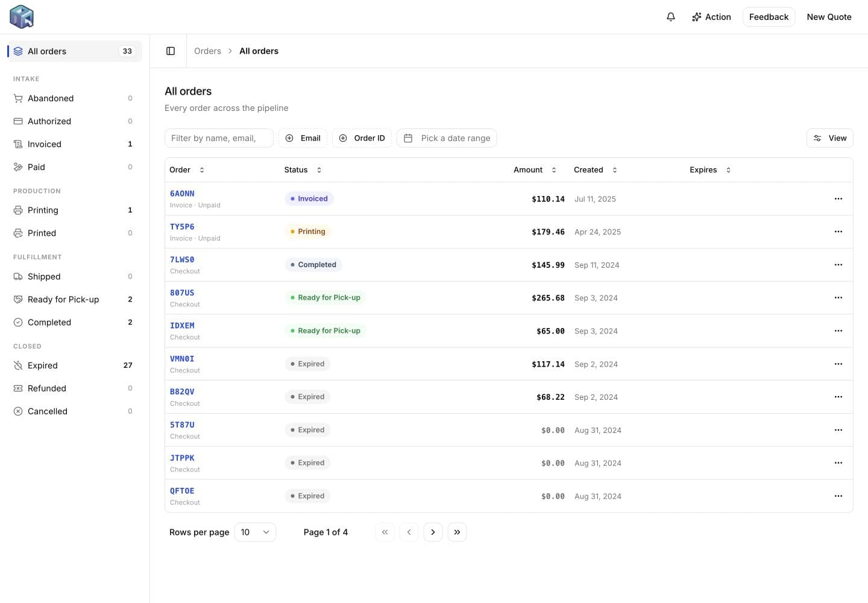The width and height of the screenshot is (868, 603).
Task: Sort by Status column
Action: pyautogui.click(x=303, y=170)
